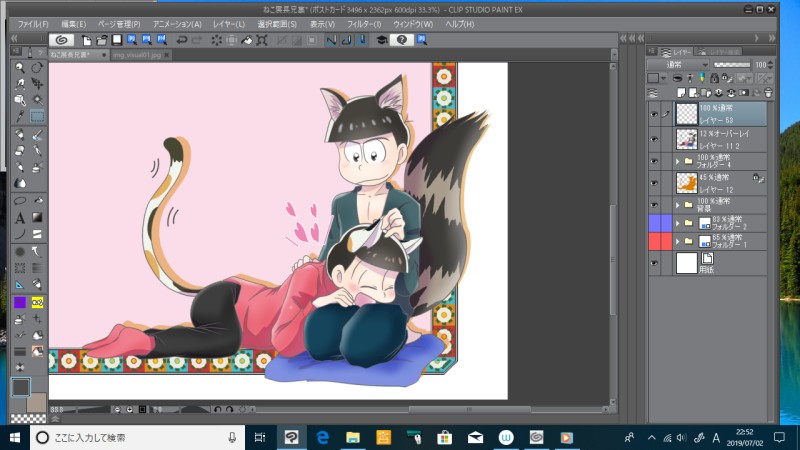Redo the last undone action
Image resolution: width=800 pixels, height=450 pixels.
click(197, 40)
